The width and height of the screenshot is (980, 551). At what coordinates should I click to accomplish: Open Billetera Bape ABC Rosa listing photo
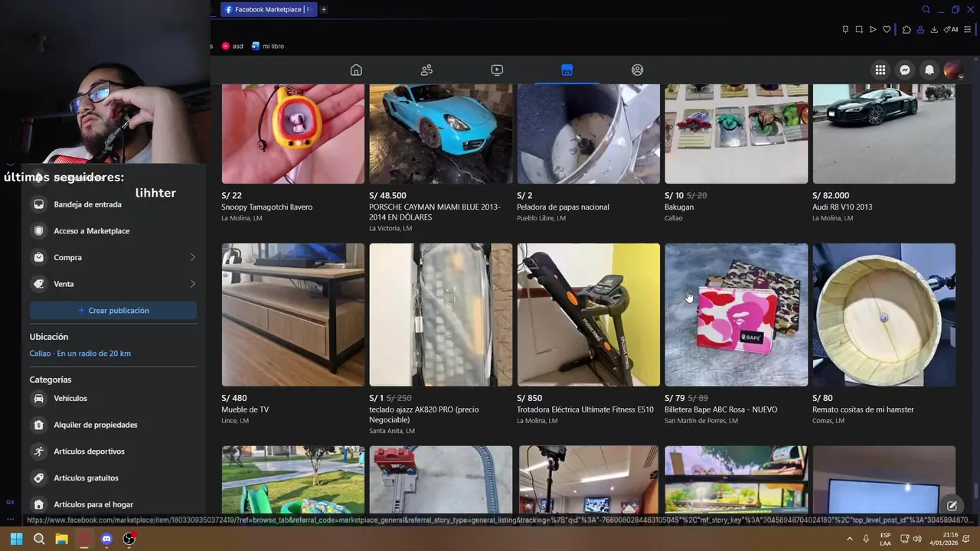(x=736, y=315)
